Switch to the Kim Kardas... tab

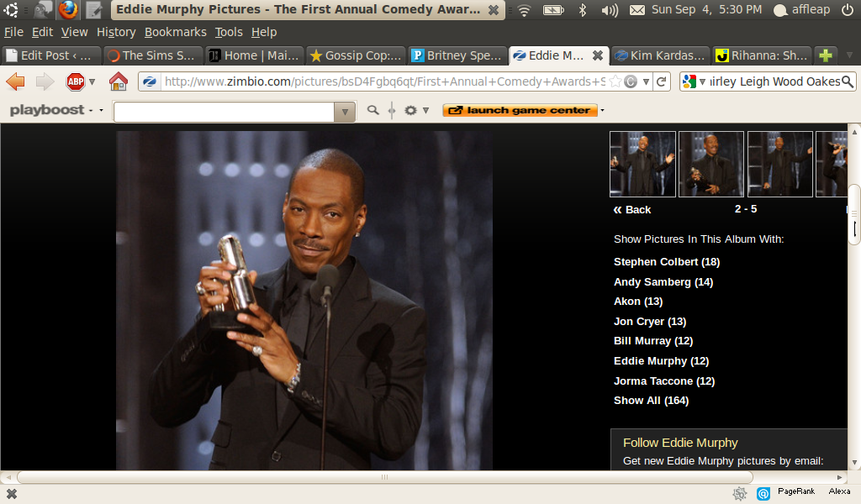[660, 55]
